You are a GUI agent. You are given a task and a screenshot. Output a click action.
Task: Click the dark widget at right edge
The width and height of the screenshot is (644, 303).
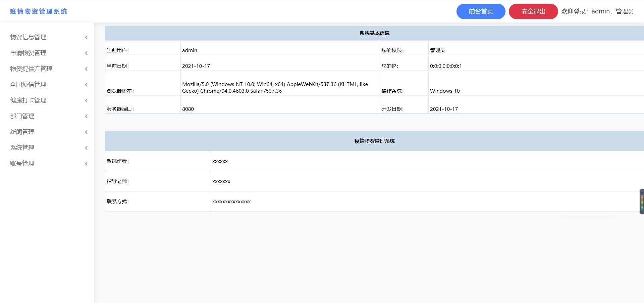pos(642,202)
